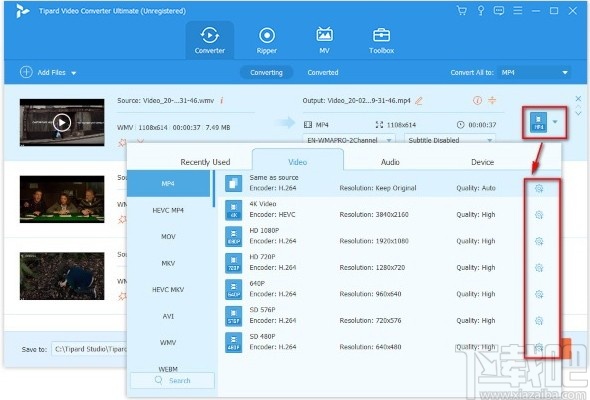Click the Add Files button label
This screenshot has width=590, height=400.
click(52, 72)
